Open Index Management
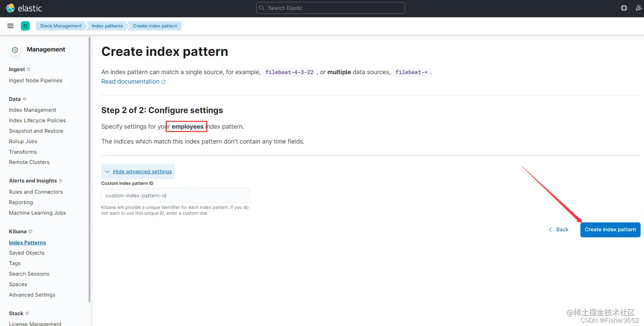 pyautogui.click(x=32, y=110)
